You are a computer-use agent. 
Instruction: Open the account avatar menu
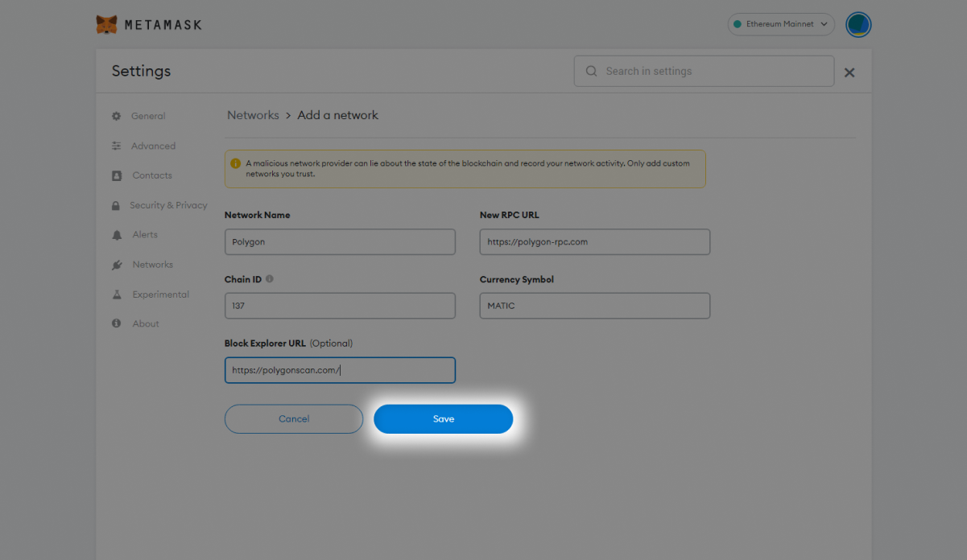[858, 24]
